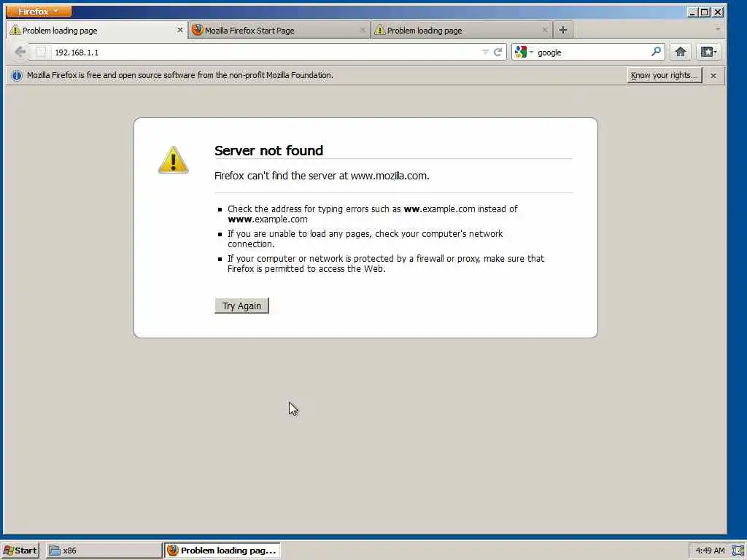Switch to the first Problem loading page tab

[x=97, y=30]
